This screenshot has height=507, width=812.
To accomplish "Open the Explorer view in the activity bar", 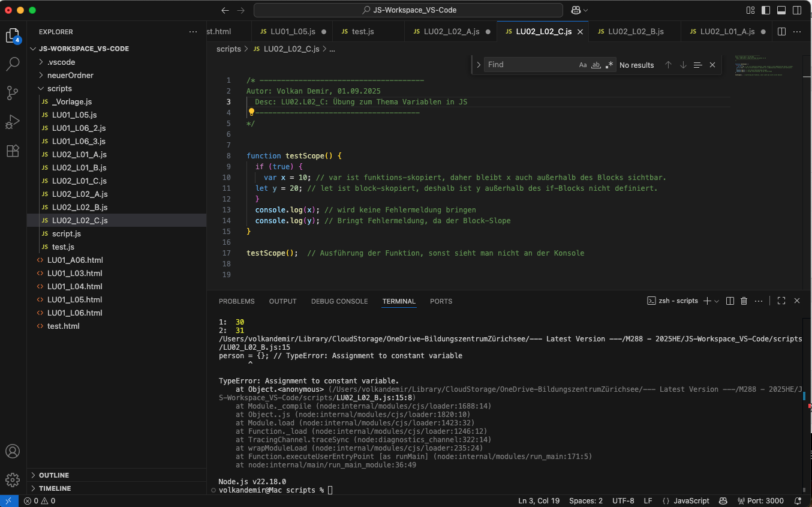I will click(x=13, y=36).
